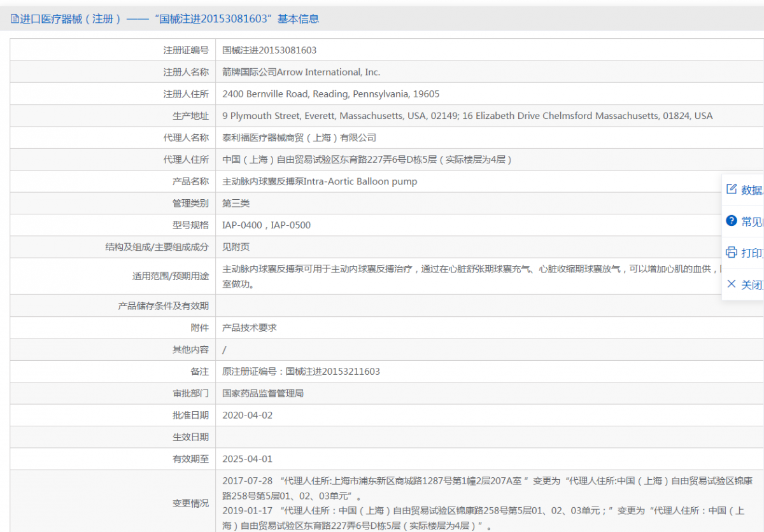
Task: Click the 变更情况 row label
Action: pos(190,503)
